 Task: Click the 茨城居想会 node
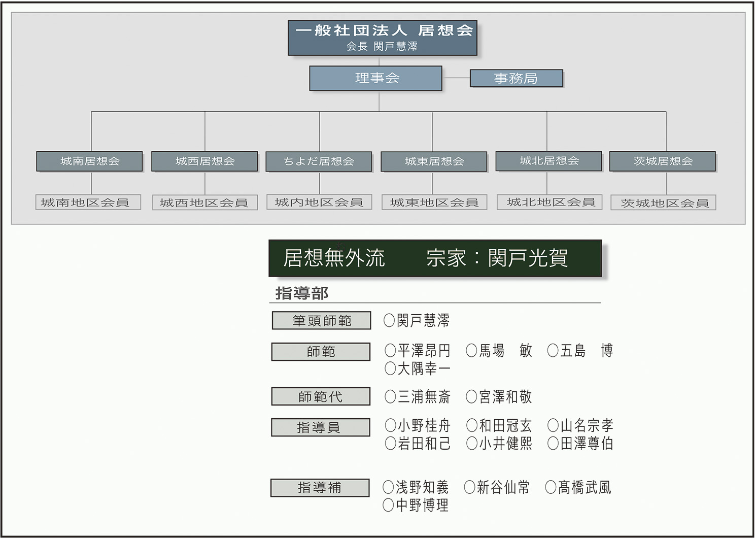(x=663, y=161)
